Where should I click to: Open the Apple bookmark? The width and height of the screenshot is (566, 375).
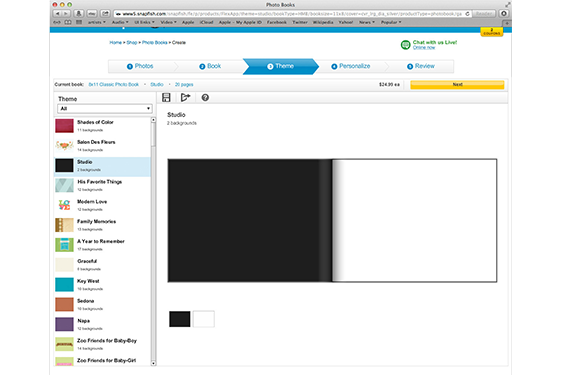pos(188,22)
